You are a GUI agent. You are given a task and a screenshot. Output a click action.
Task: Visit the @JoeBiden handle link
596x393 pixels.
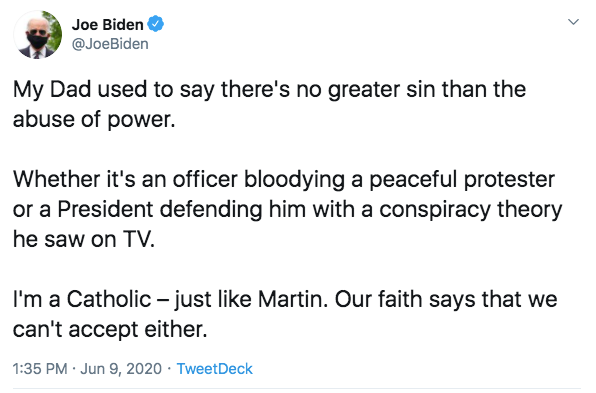coord(110,44)
